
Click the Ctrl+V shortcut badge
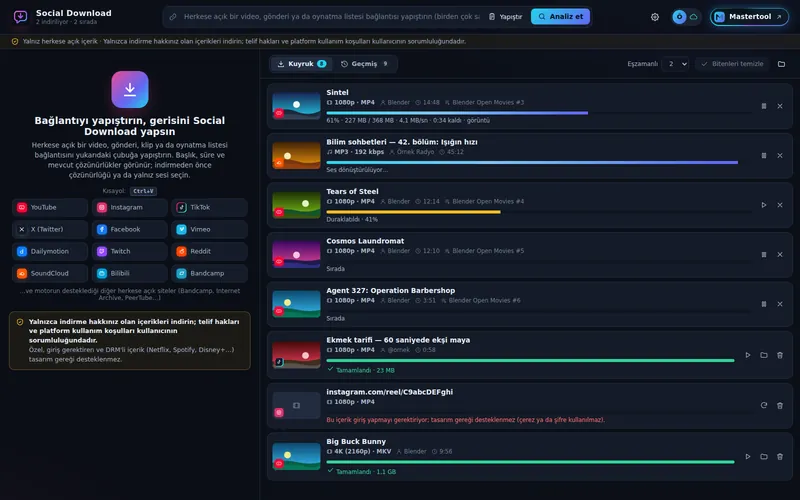tap(143, 191)
